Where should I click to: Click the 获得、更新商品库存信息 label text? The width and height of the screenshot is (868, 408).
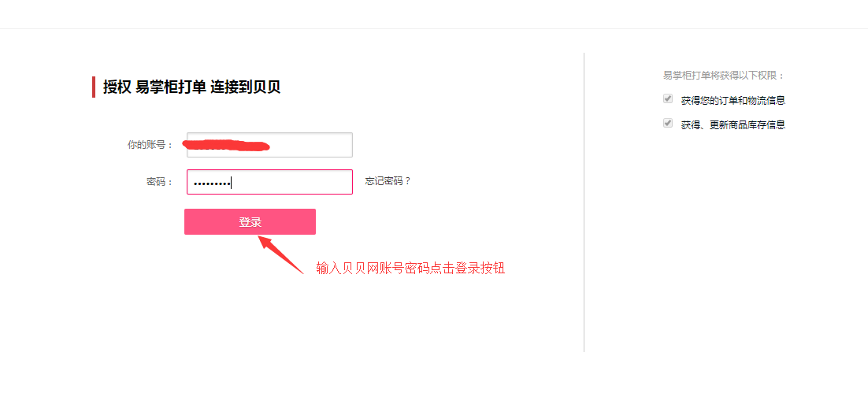click(733, 124)
